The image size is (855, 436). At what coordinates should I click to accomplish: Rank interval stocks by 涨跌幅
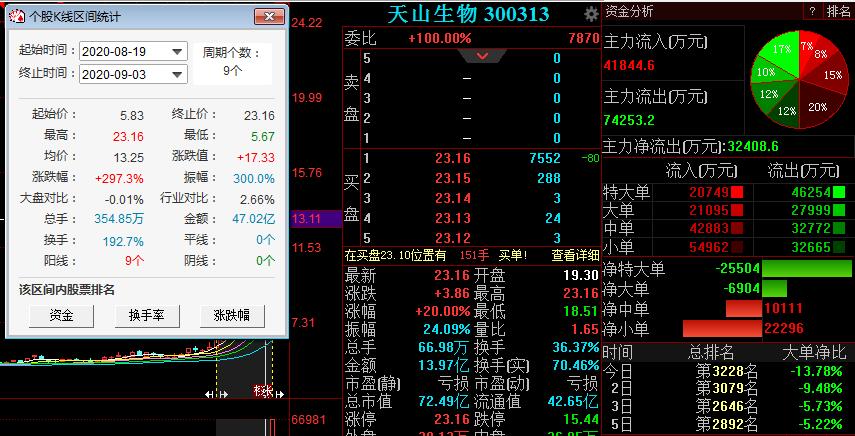(232, 316)
